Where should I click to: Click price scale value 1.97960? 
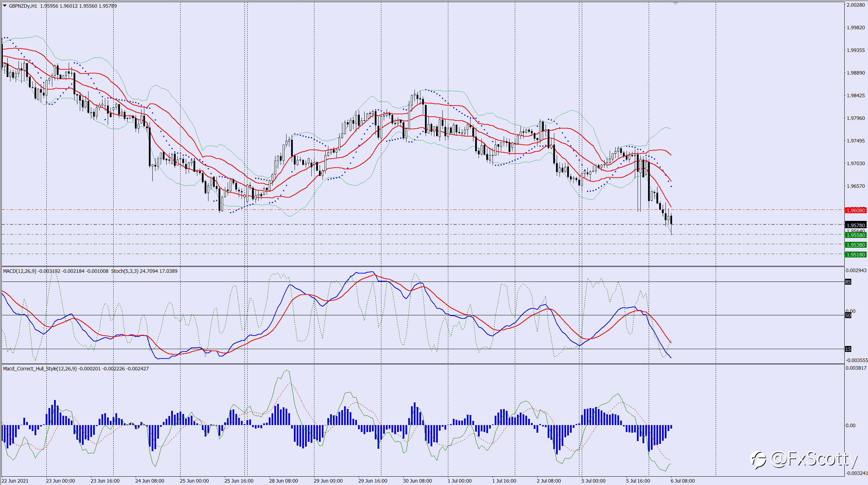tap(856, 118)
